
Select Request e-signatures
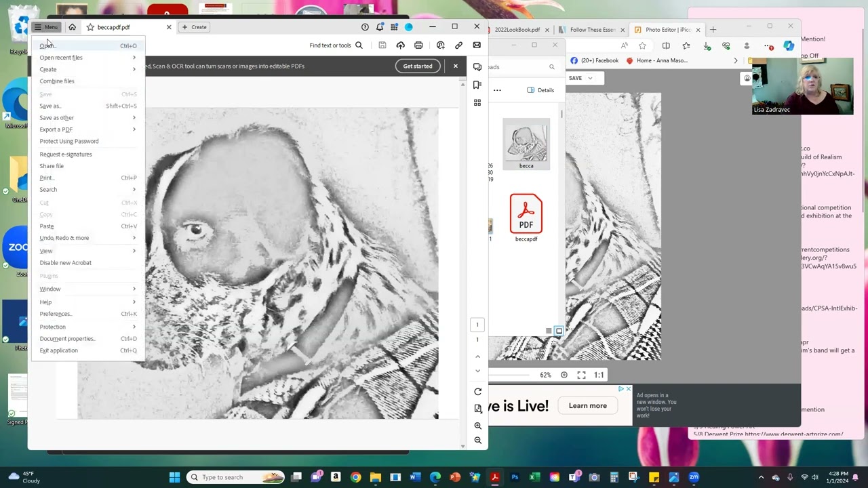pos(88,154)
